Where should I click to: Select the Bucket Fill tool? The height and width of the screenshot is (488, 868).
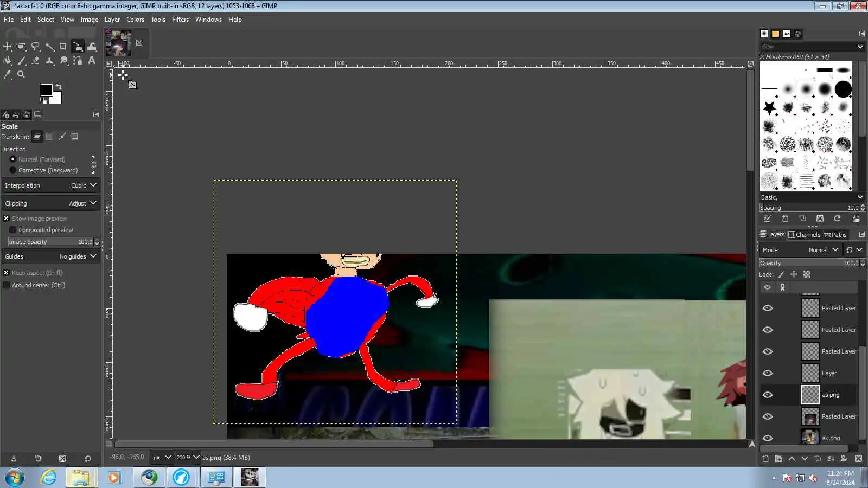point(7,61)
